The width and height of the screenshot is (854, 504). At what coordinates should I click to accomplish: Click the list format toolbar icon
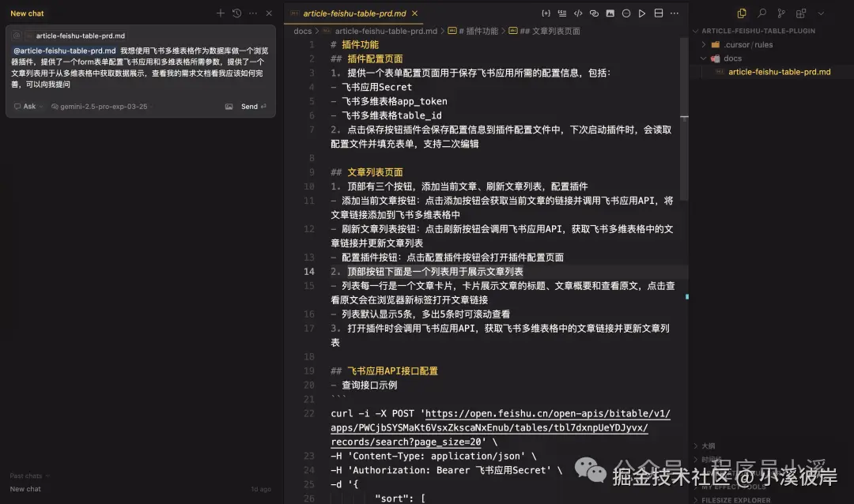(562, 13)
